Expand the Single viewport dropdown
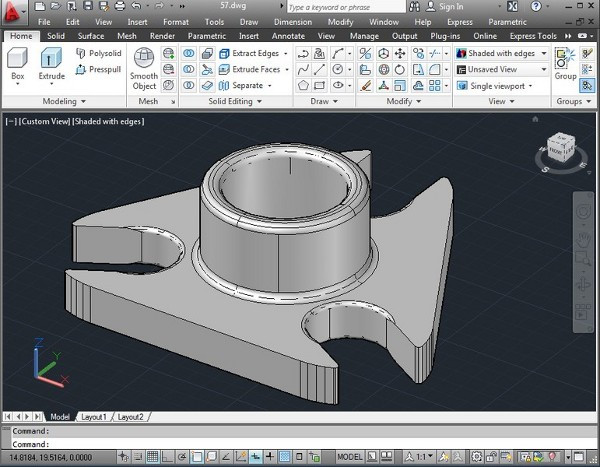 pyautogui.click(x=501, y=86)
